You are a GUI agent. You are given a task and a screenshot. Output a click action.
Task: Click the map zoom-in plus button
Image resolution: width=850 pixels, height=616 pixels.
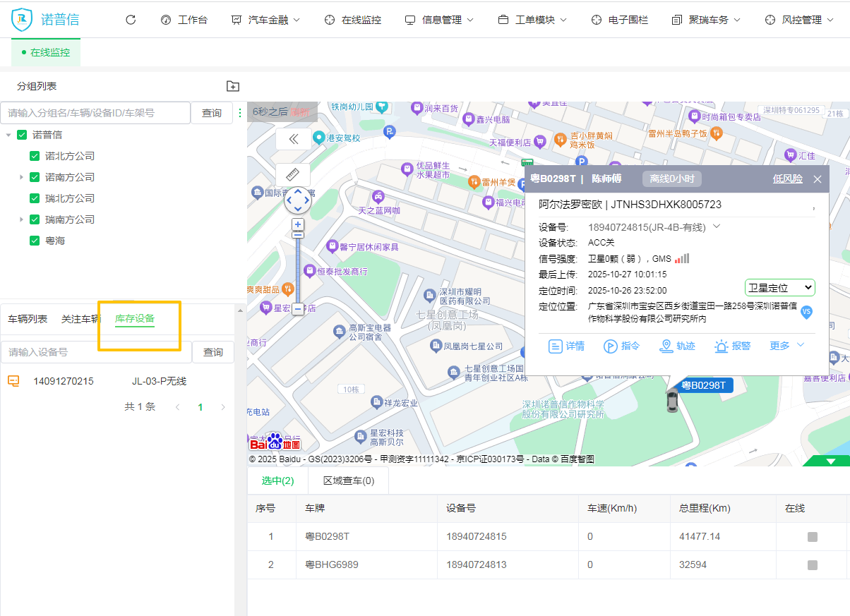[x=298, y=224]
